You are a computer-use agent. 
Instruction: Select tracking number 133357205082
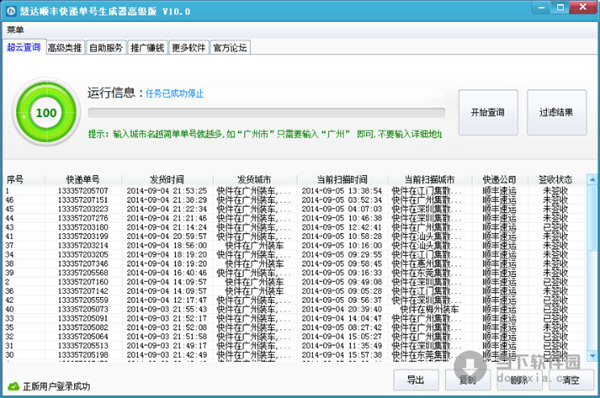(x=83, y=328)
